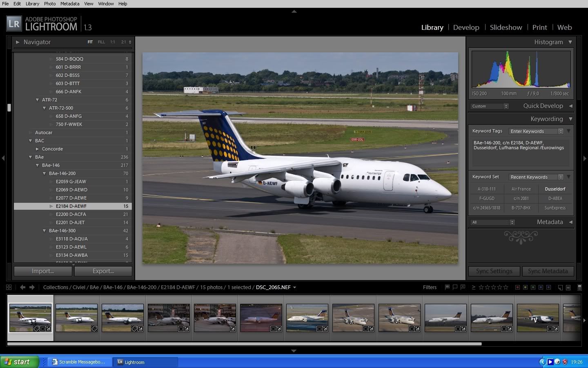Screen dimensions: 588x368
Task: Collapse the BAe-146-200 collection
Action: pyautogui.click(x=45, y=173)
